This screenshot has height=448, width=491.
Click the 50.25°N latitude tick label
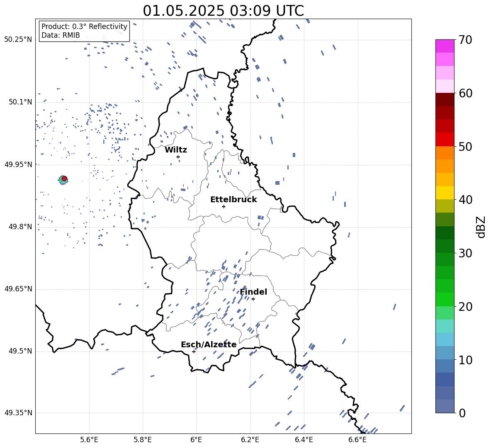[x=18, y=39]
